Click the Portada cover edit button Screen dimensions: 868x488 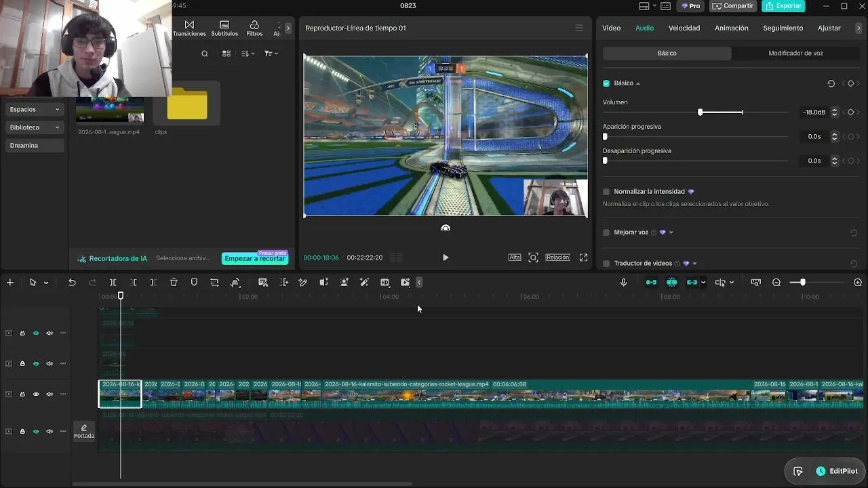[x=84, y=431]
